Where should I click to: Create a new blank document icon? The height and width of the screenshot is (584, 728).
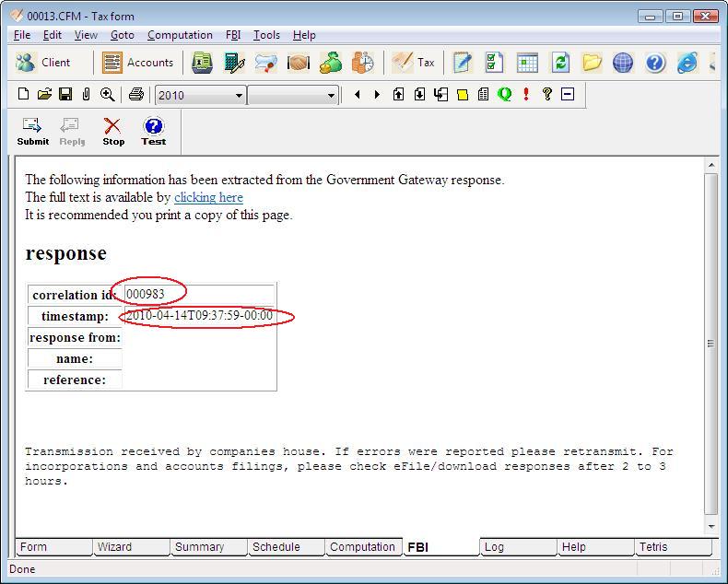23,94
